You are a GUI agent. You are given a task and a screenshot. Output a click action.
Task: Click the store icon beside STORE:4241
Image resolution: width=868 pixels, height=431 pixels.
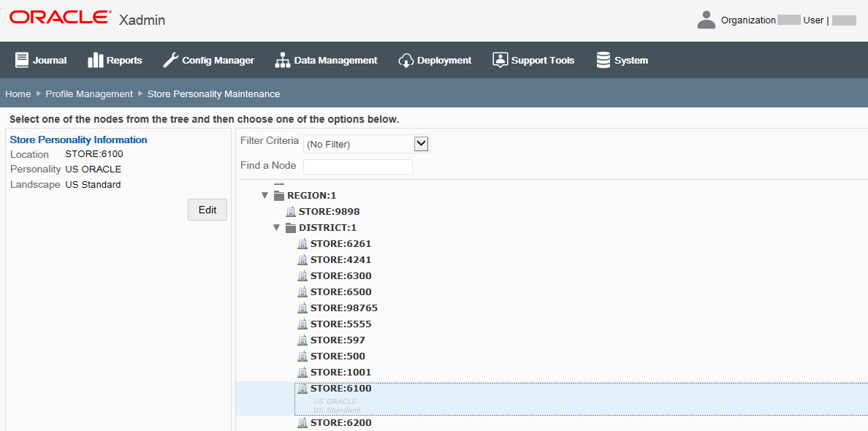[302, 259]
